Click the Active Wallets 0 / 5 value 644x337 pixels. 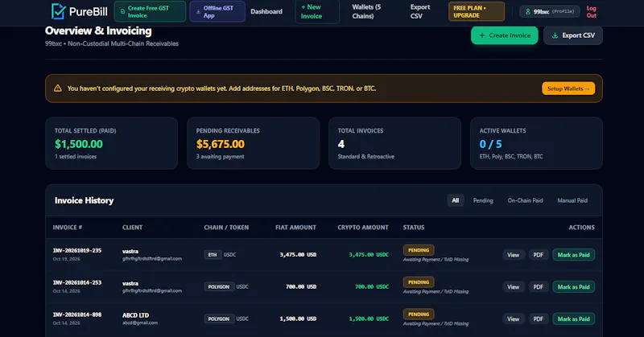tap(490, 144)
